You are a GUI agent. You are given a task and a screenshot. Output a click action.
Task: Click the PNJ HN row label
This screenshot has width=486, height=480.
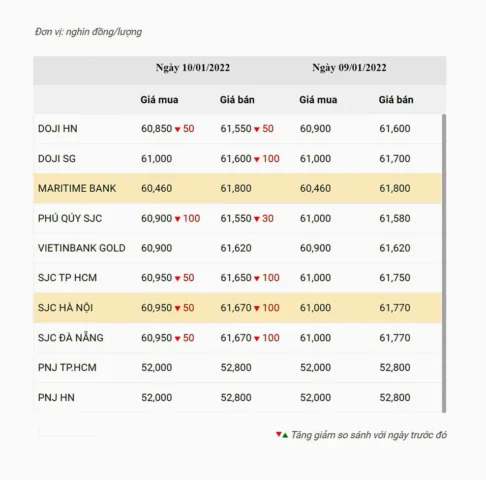coord(56,397)
